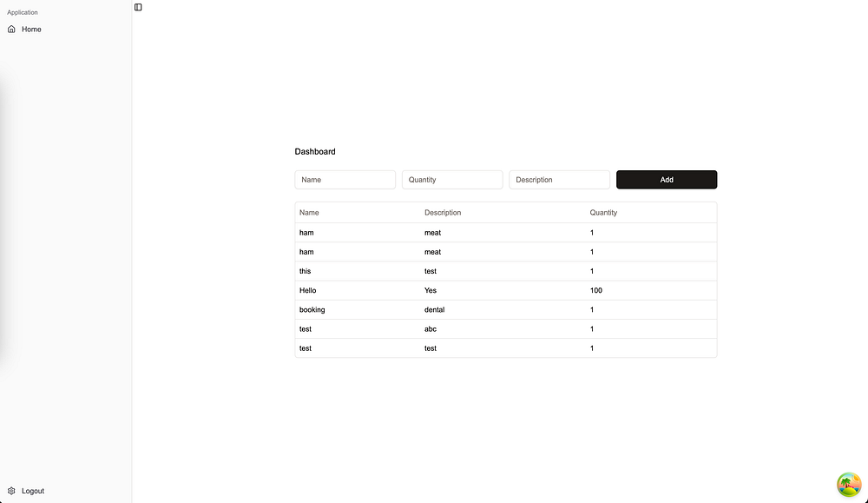
Task: Click the quantity 100 cell
Action: coord(595,290)
